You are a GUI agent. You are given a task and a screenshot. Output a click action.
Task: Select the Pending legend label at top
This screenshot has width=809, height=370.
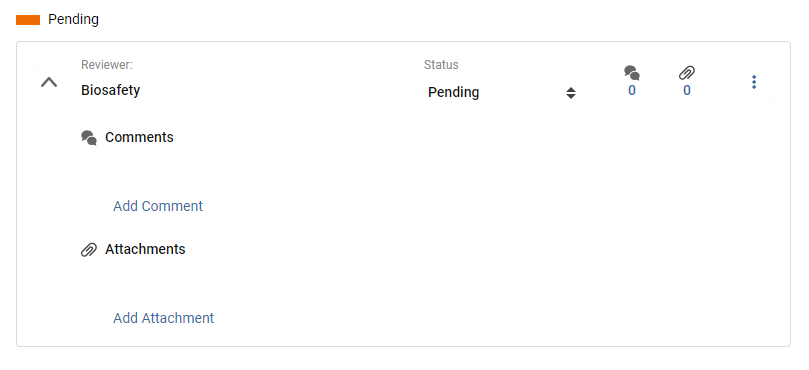click(x=73, y=20)
